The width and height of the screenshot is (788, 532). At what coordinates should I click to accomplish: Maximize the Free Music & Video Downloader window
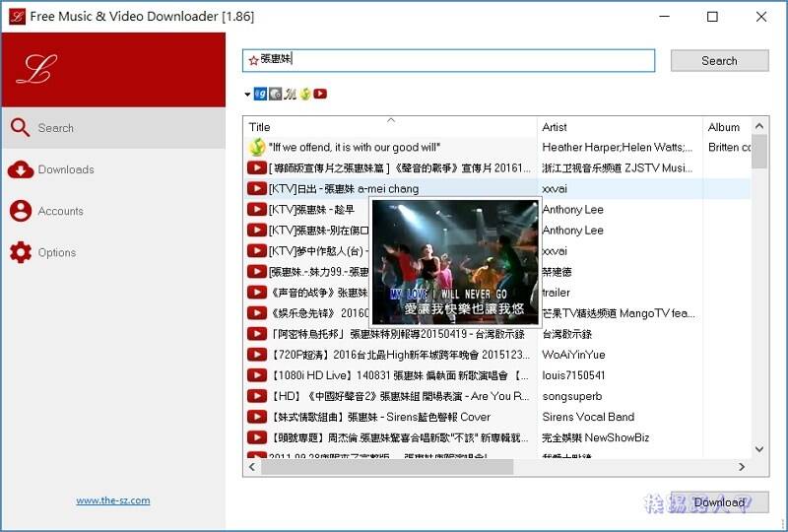tap(712, 17)
